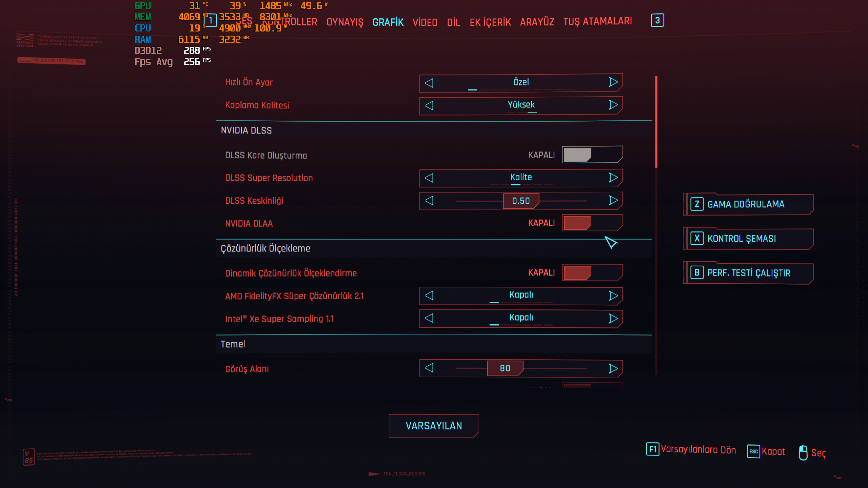
Task: Click right arrow of DLSS Super Resolution
Action: point(613,178)
